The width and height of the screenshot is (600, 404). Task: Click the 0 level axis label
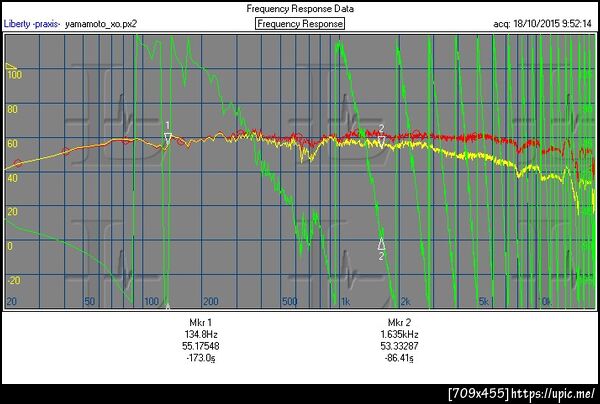pyautogui.click(x=10, y=246)
